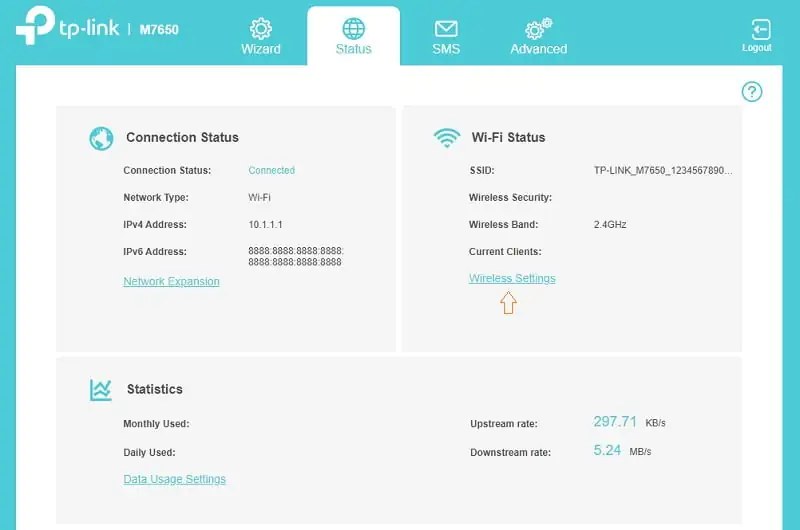Viewport: 800px width, 530px height.
Task: Select the IPv6 address value
Action: click(295, 257)
